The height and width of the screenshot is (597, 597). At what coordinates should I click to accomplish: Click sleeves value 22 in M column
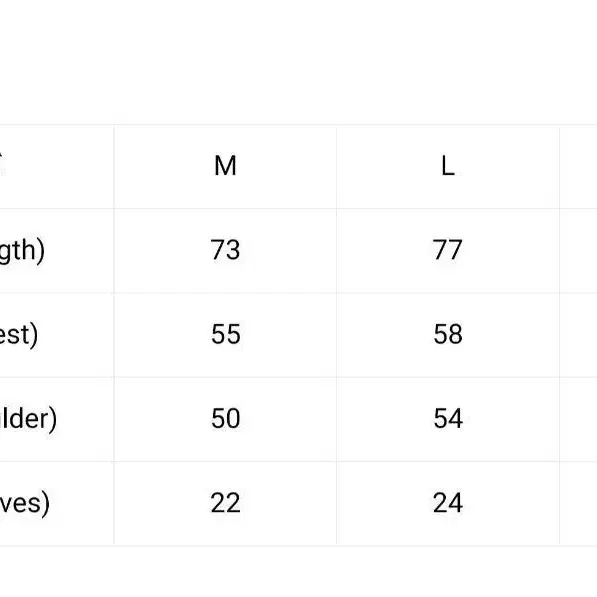225,503
